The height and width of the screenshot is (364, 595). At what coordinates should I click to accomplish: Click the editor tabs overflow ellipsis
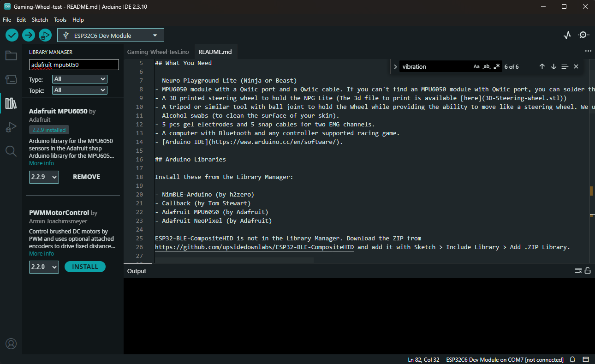click(x=588, y=51)
